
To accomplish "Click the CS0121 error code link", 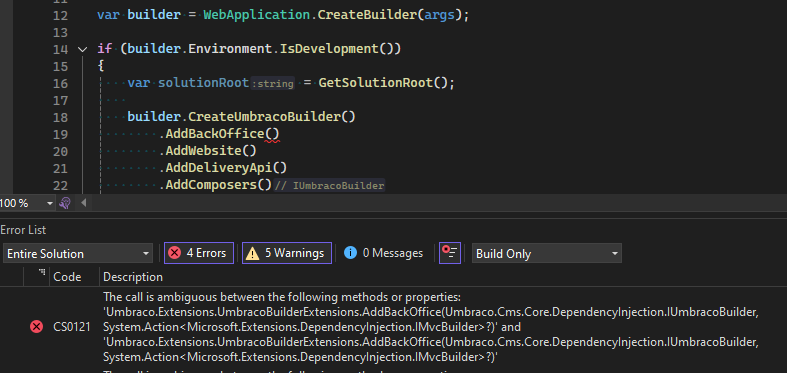I will click(72, 327).
